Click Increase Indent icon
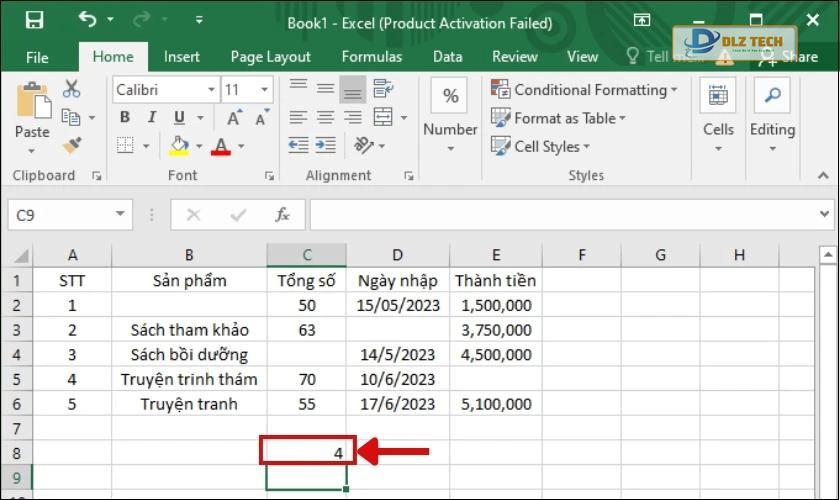Screen dimensions: 840x500 (326, 145)
